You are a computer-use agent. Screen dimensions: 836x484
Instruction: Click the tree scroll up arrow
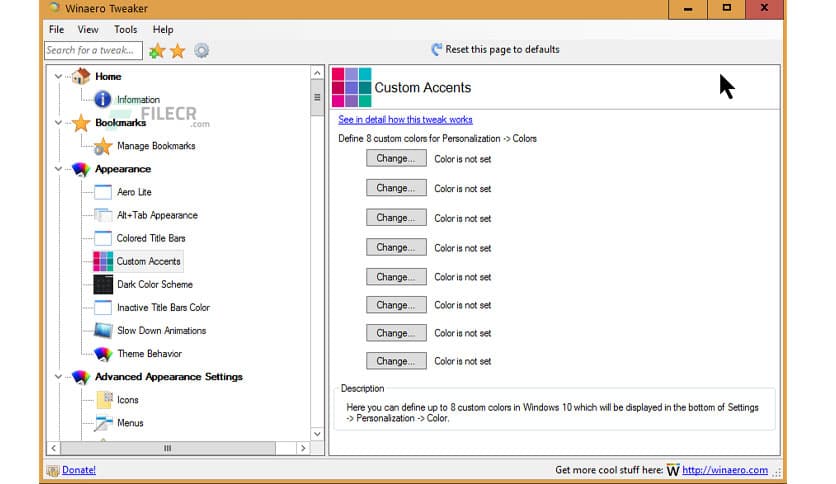(x=317, y=73)
